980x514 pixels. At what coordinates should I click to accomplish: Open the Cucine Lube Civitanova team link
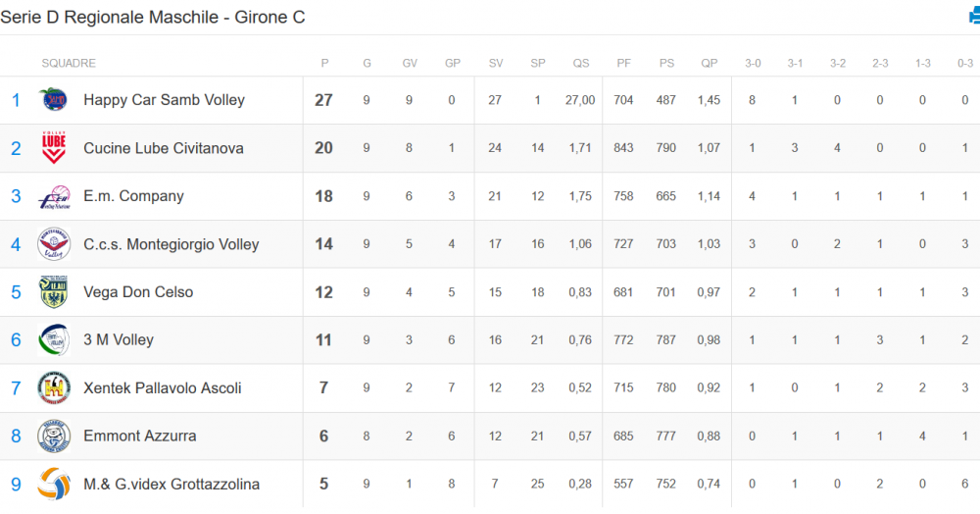pyautogui.click(x=163, y=148)
